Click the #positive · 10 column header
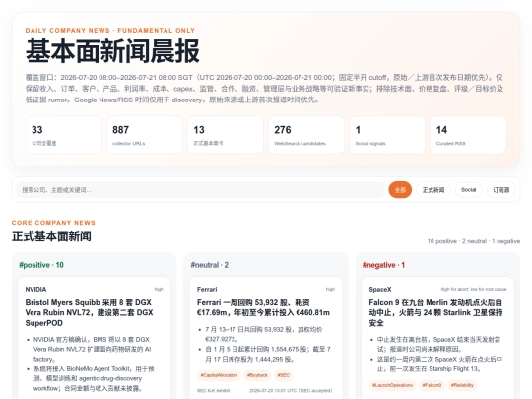 pyautogui.click(x=41, y=265)
